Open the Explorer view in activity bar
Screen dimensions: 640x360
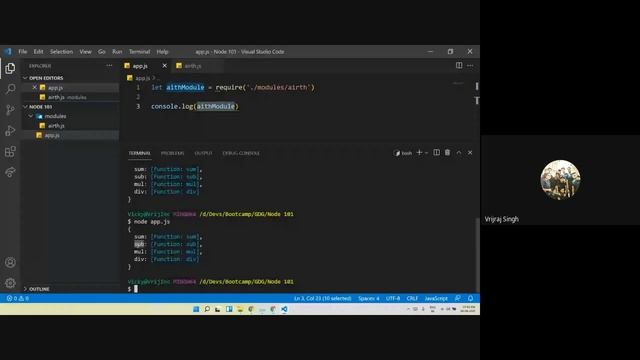point(10,68)
